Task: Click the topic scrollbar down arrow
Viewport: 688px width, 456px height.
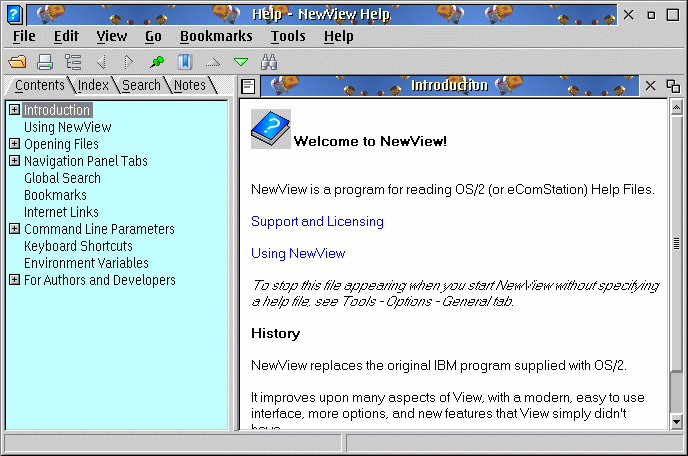Action: [x=677, y=422]
